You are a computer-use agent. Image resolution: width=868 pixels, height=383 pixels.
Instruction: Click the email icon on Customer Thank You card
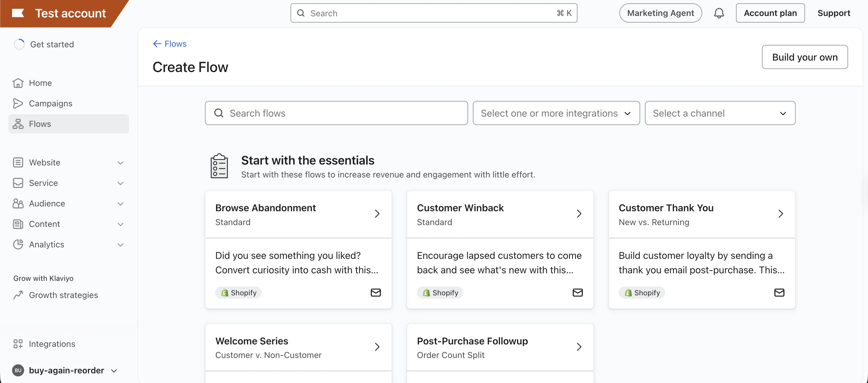pos(779,293)
